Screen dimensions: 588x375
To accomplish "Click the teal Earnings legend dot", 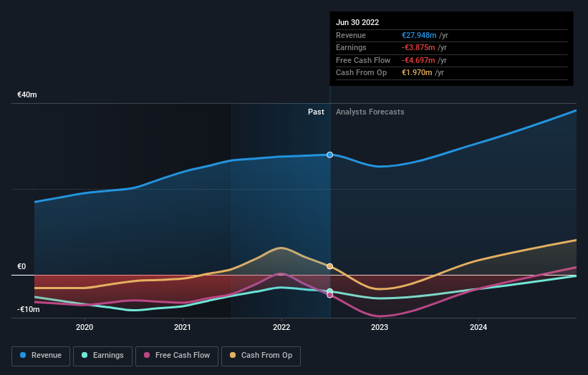I will (85, 355).
